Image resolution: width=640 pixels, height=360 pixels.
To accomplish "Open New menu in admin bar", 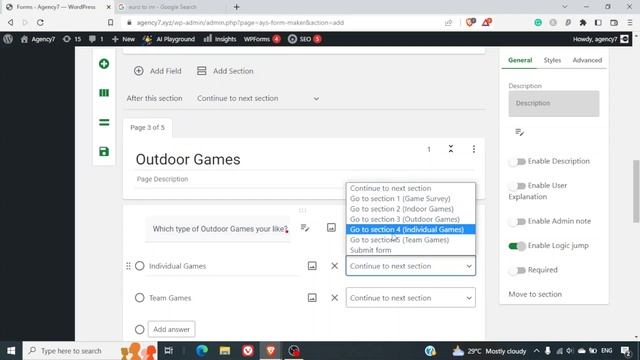I will pyautogui.click(x=123, y=39).
